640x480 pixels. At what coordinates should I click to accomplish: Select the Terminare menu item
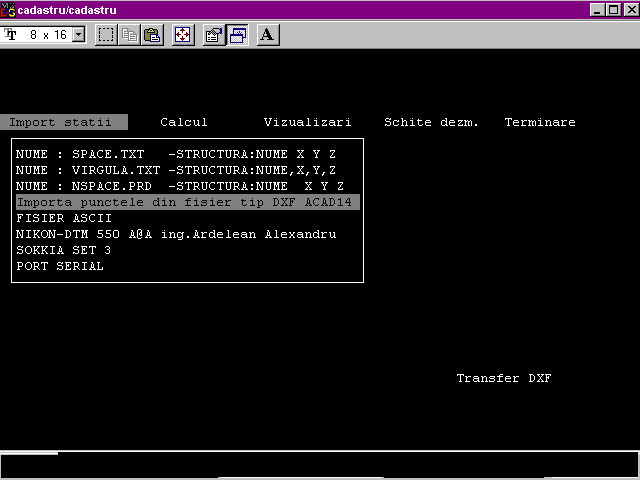540,122
